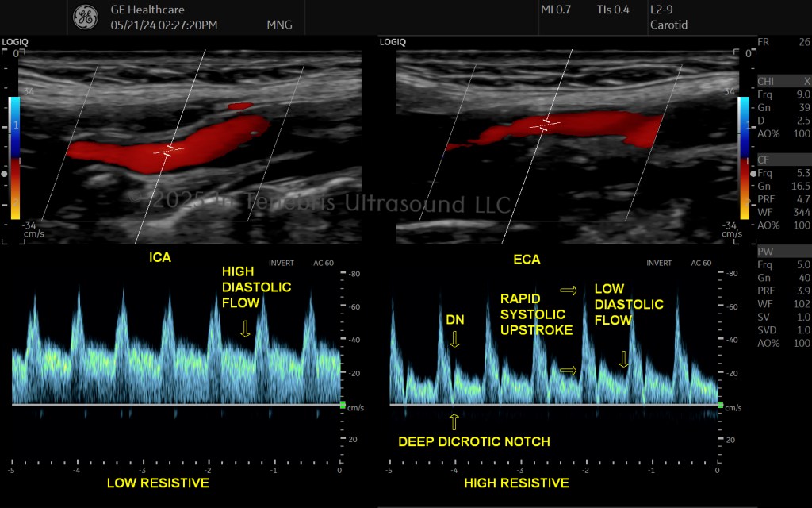
Task: Select the Carotid preset label
Action: pyautogui.click(x=668, y=25)
